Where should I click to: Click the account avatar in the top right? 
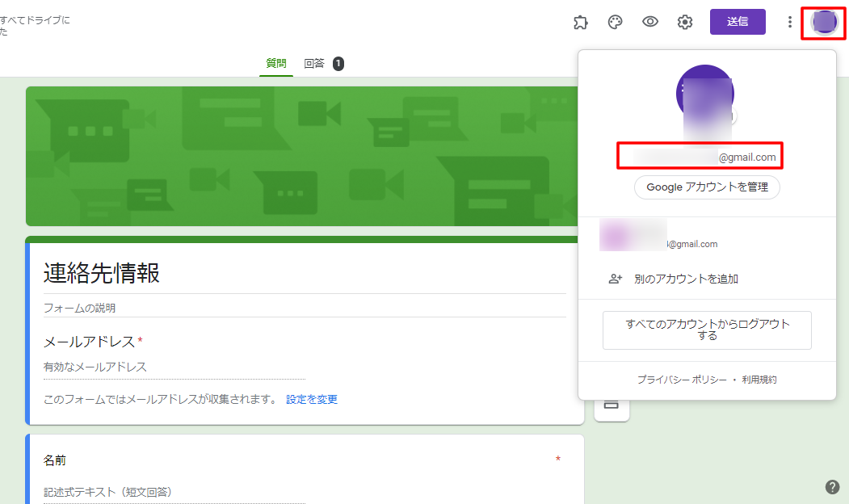(x=823, y=23)
